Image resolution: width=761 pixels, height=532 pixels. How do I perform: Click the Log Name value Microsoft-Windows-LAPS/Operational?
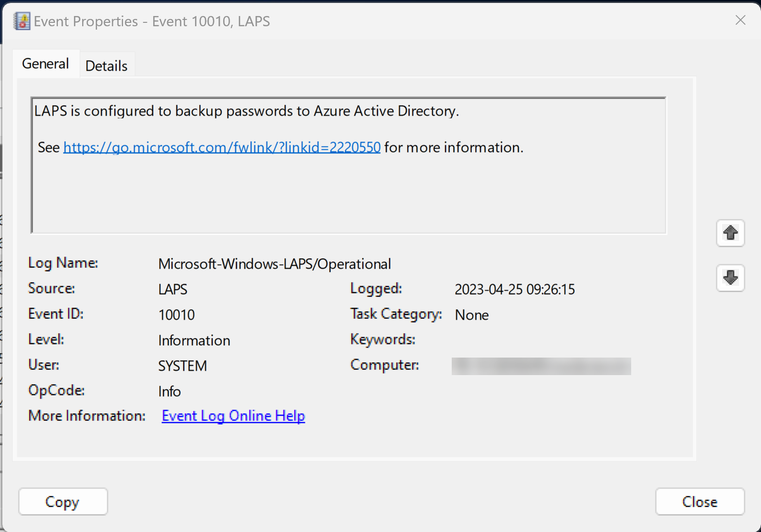274,264
